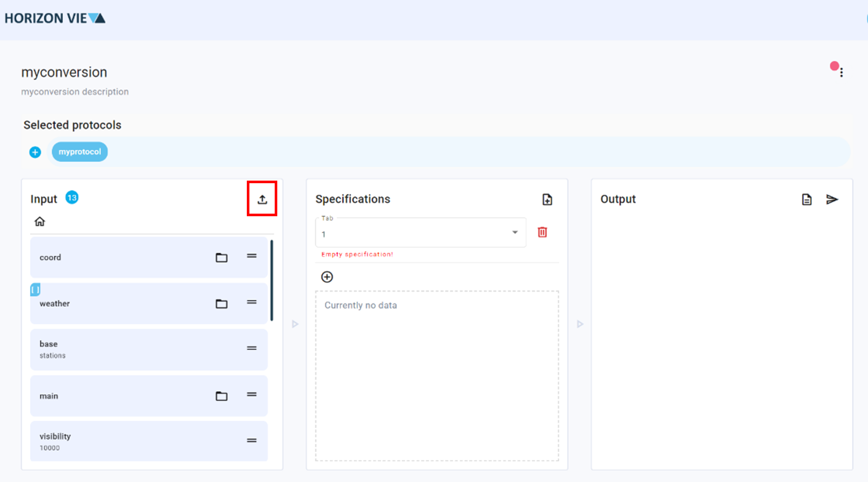Viewport: 868px width, 482px height.
Task: Click the Output document icon
Action: (807, 200)
